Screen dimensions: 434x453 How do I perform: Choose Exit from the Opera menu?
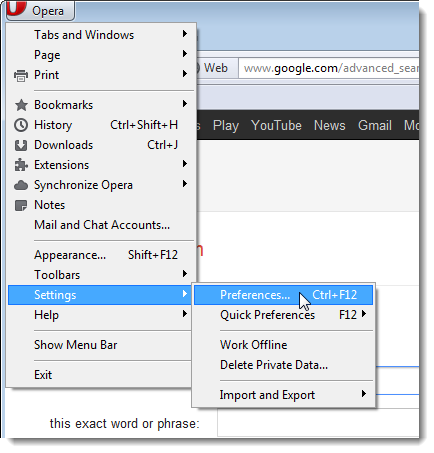click(x=100, y=375)
